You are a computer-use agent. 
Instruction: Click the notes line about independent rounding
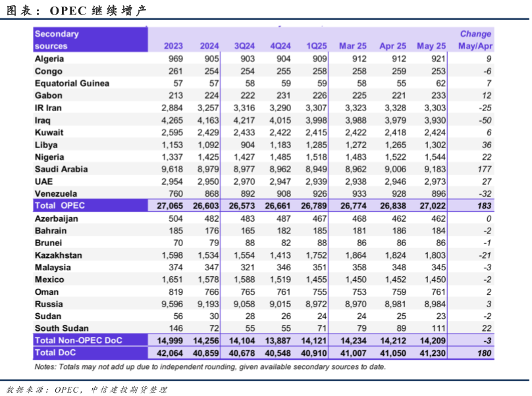click(x=210, y=367)
